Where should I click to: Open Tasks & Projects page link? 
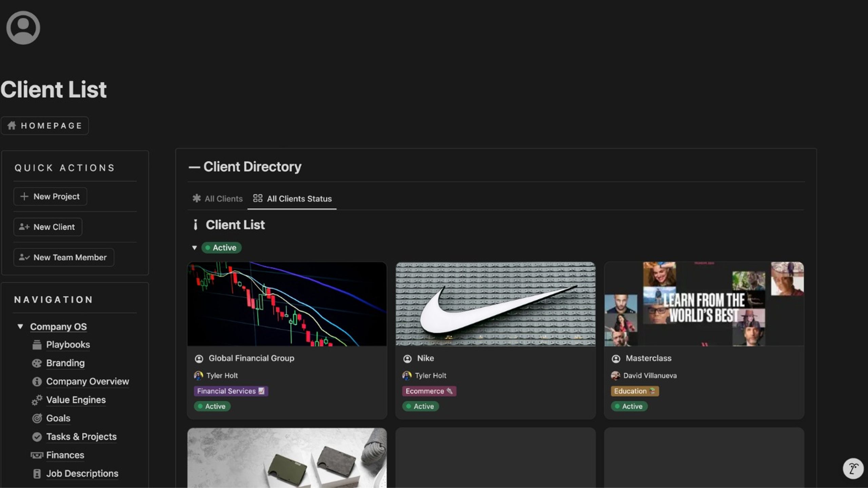[81, 437]
